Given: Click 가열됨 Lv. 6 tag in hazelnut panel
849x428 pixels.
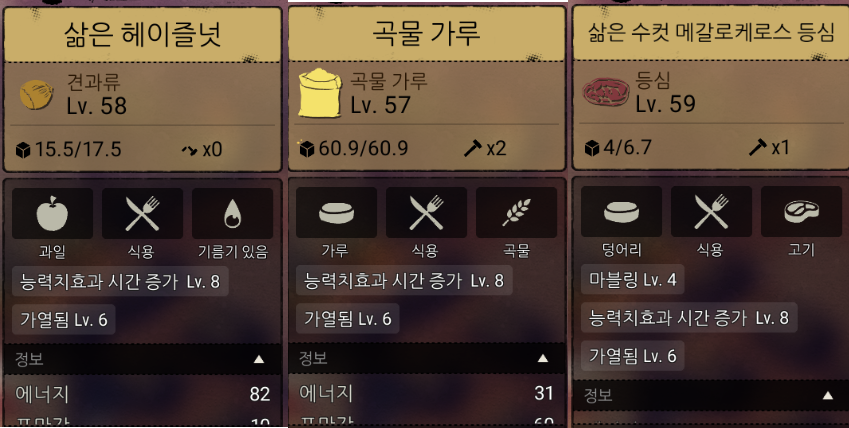Looking at the screenshot, I should tap(63, 320).
